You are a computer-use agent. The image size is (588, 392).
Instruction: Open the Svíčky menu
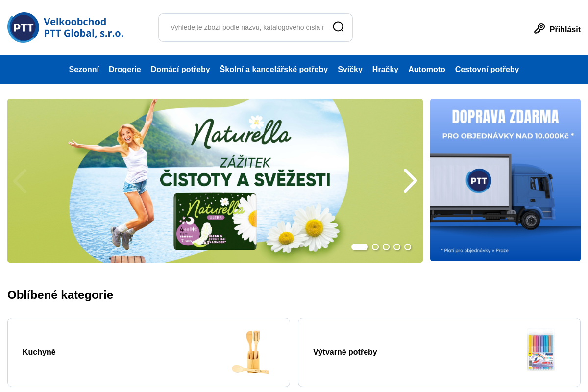(350, 69)
